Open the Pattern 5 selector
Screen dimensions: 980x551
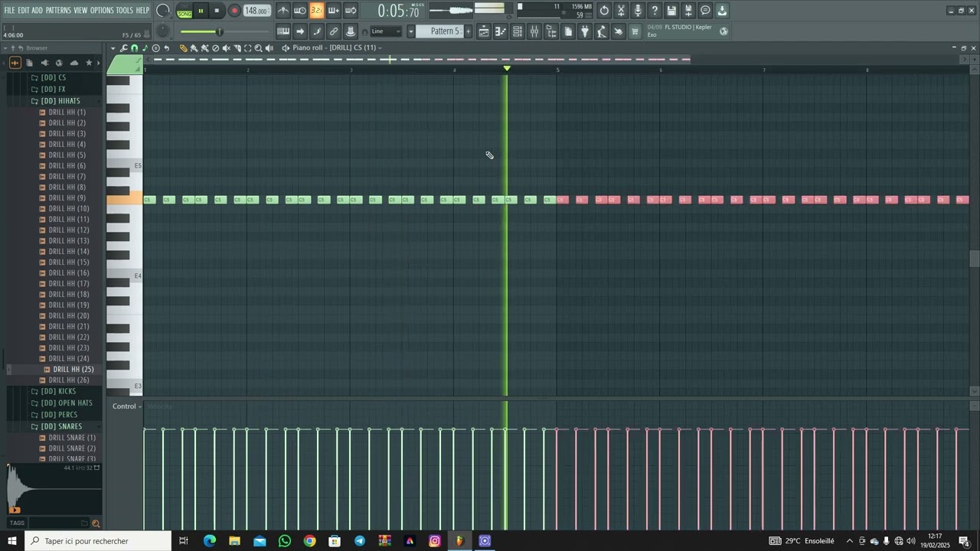[445, 31]
